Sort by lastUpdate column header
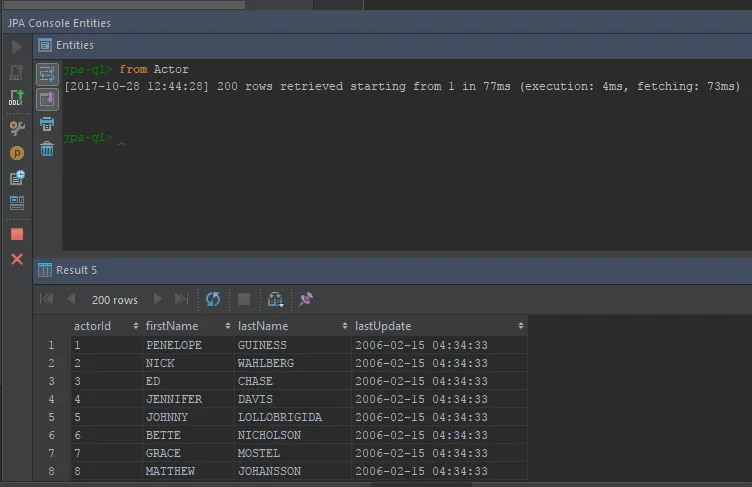 440,326
